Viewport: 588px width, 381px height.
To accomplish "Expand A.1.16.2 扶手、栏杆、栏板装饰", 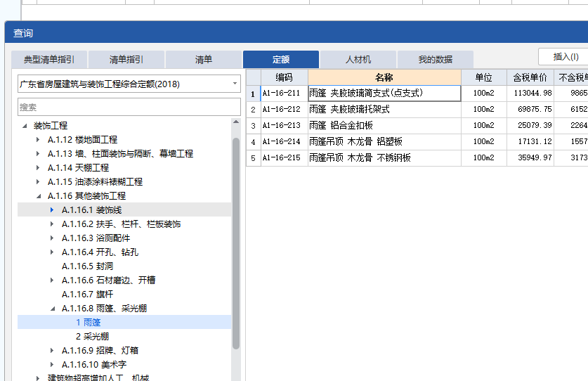I will tap(52, 224).
